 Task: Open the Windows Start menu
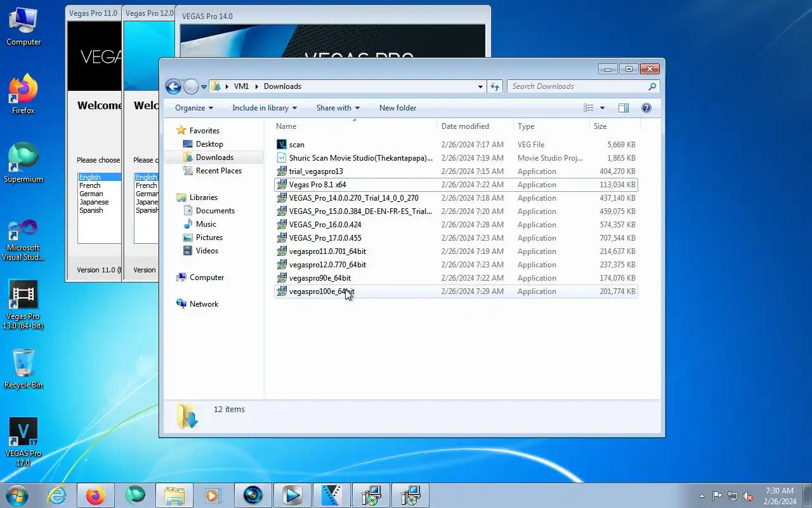17,495
